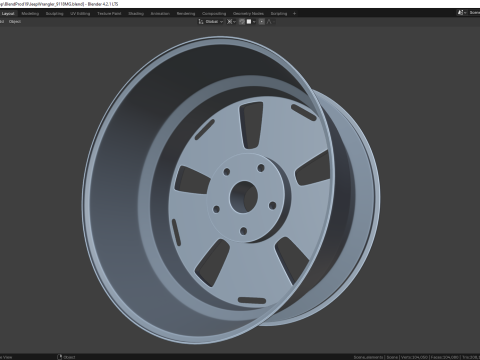
Task: Open the snapping options dropdown
Action: click(251, 22)
